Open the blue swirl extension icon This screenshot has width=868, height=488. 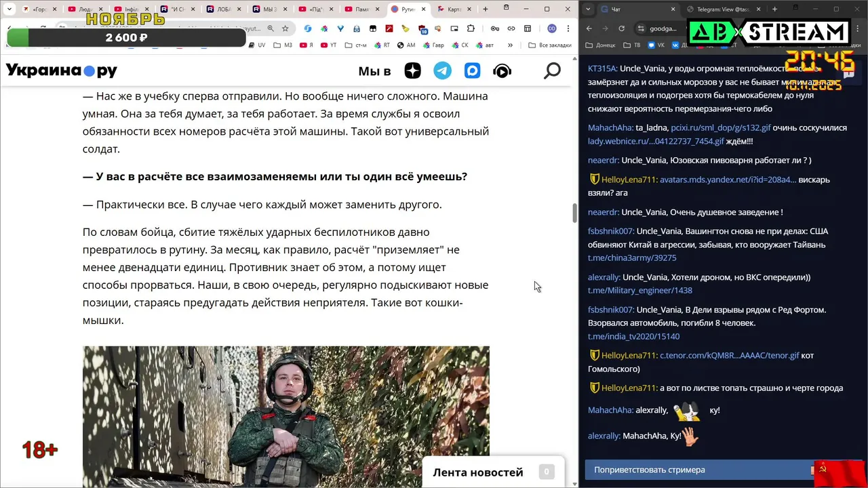pyautogui.click(x=308, y=28)
